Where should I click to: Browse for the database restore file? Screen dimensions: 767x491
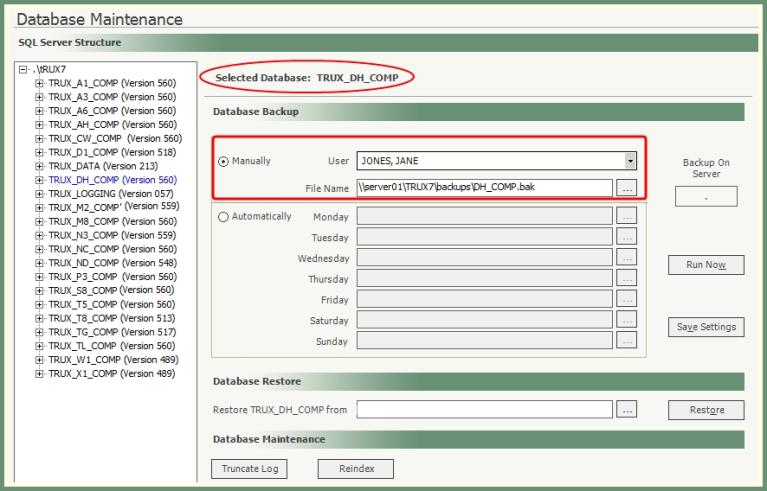[627, 409]
